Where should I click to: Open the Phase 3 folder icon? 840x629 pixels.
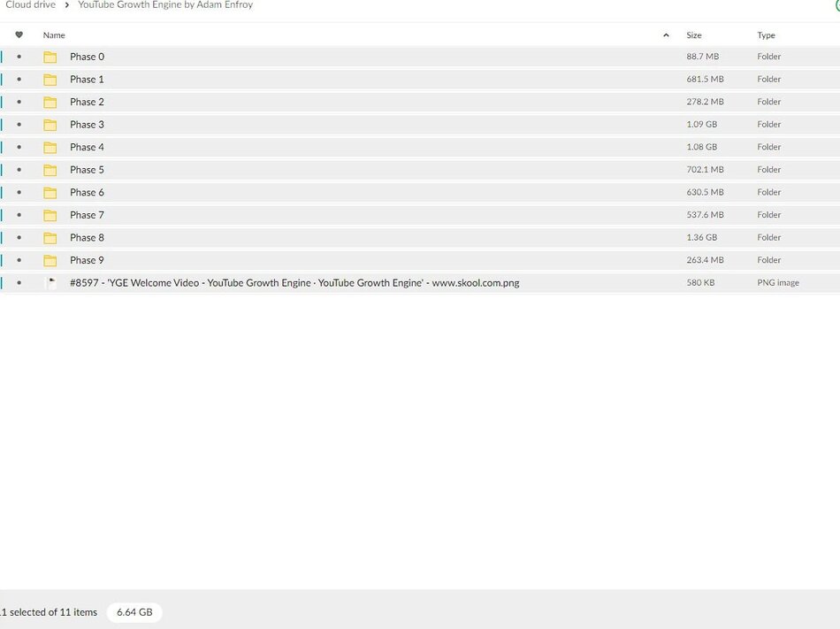(50, 125)
